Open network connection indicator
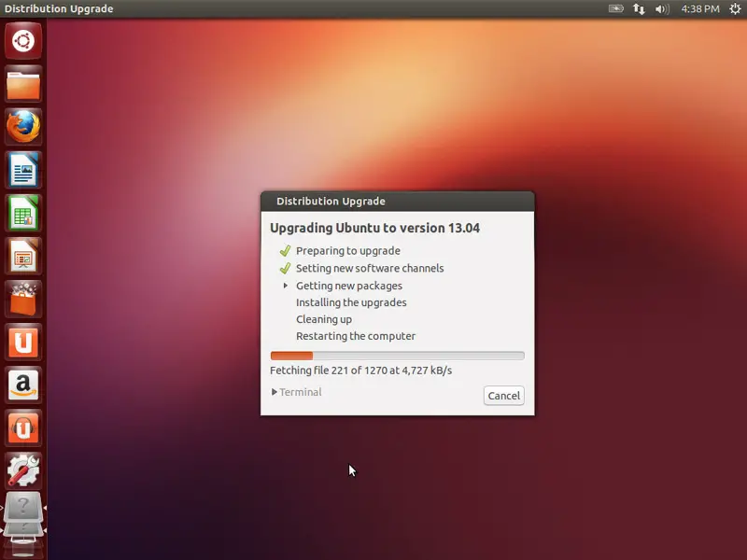The width and height of the screenshot is (747, 560). 639,8
